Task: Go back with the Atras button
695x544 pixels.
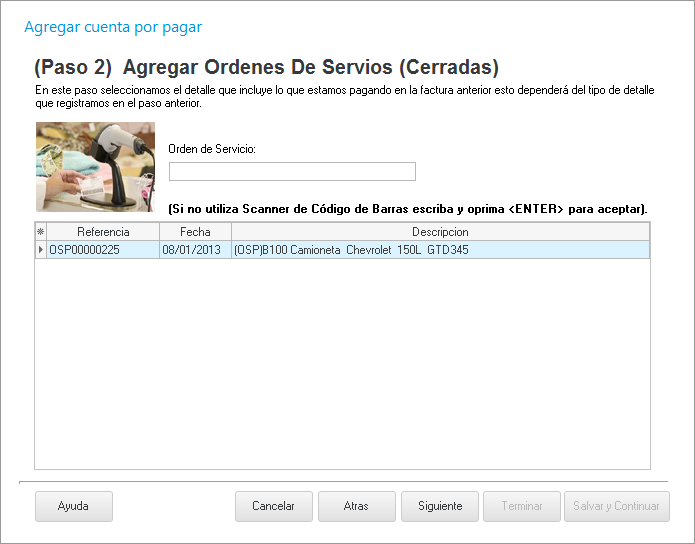Action: coord(356,506)
